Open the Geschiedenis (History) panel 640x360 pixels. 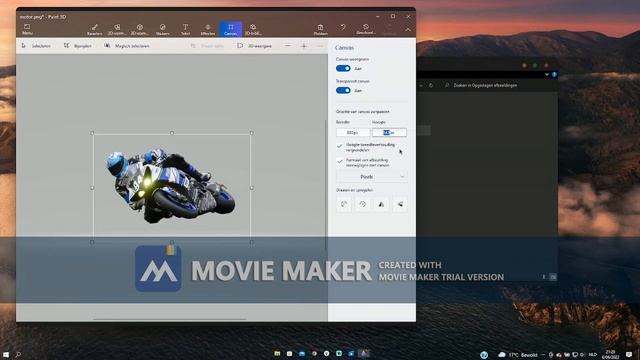pos(366,29)
